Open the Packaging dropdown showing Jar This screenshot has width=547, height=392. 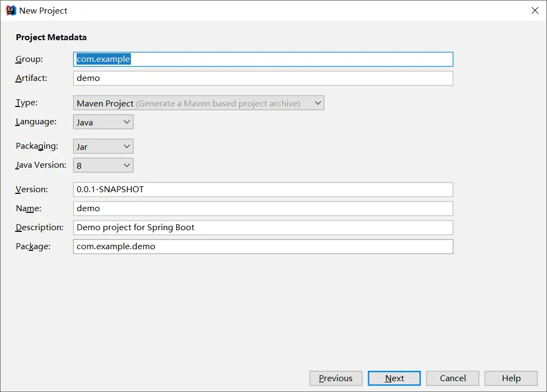[103, 147]
